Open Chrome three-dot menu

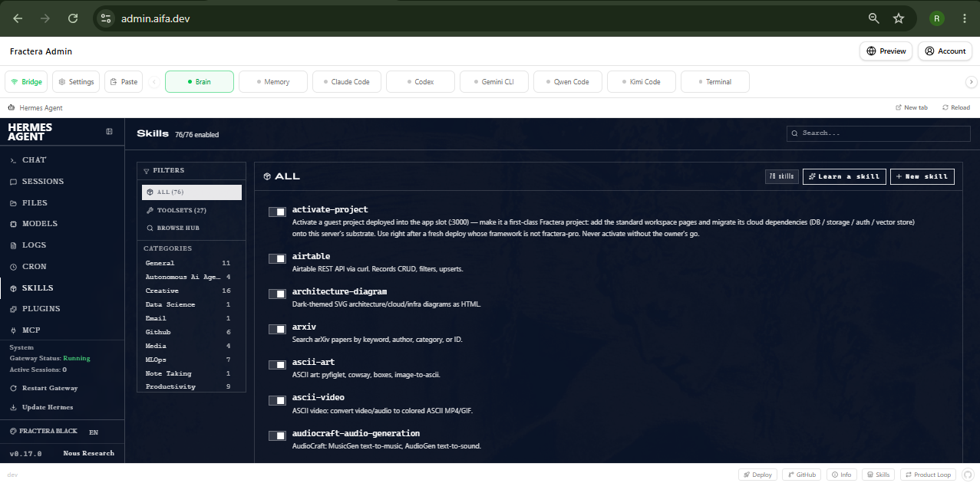[x=964, y=18]
